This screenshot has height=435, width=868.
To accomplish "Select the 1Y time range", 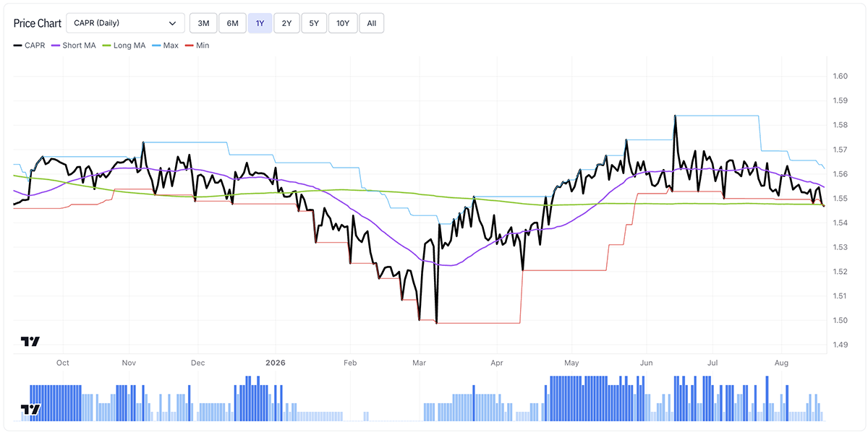I will pyautogui.click(x=260, y=23).
